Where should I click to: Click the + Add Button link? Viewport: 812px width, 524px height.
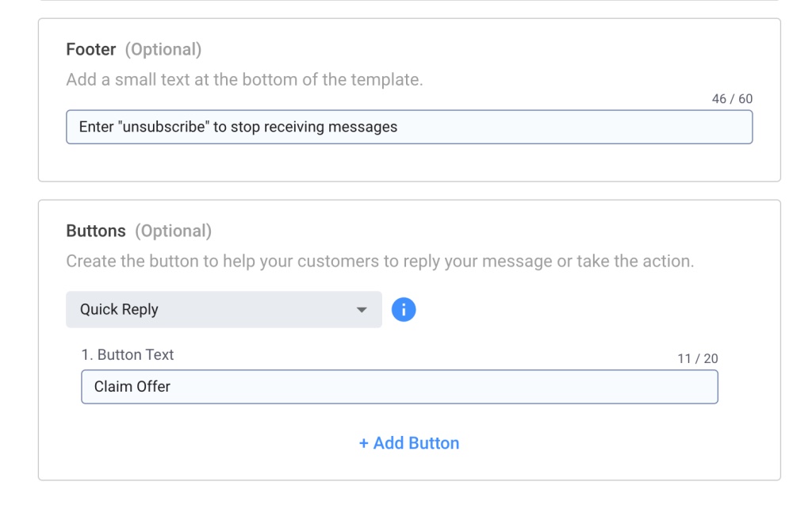click(408, 443)
